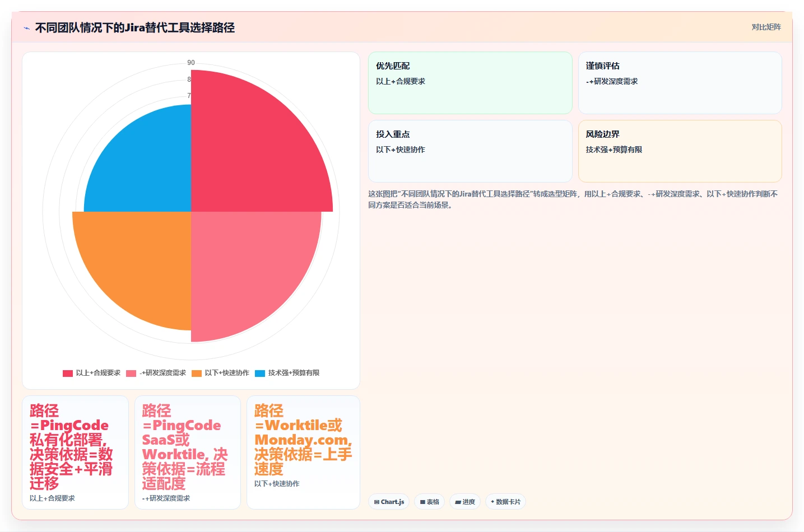Viewport: 804px width, 532px height.
Task: Click the blue 技术强+预算有限 legend swatch
Action: tap(260, 373)
